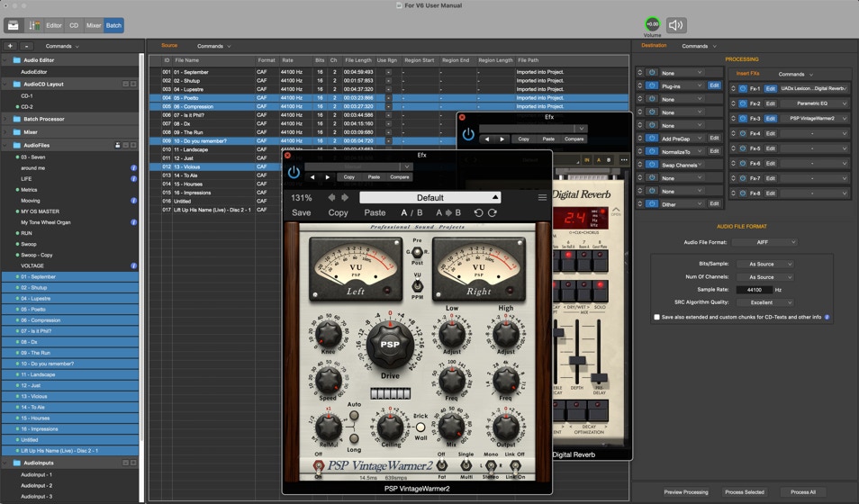The height and width of the screenshot is (504, 859).
Task: Click the info icon beside 'around me'
Action: (x=134, y=168)
